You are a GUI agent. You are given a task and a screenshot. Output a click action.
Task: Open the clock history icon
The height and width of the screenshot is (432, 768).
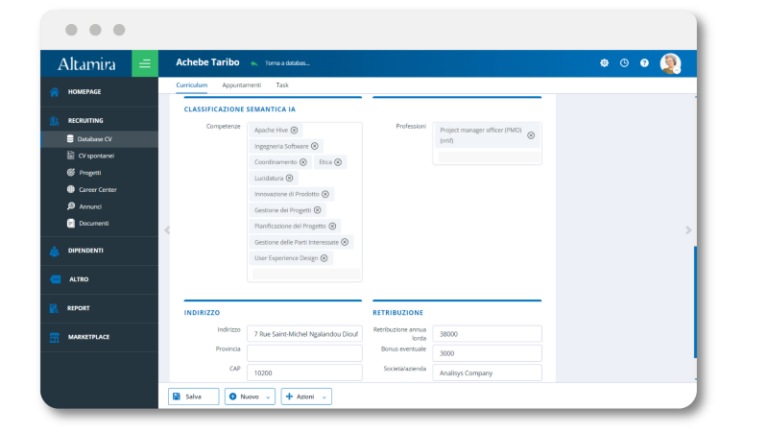coord(624,63)
